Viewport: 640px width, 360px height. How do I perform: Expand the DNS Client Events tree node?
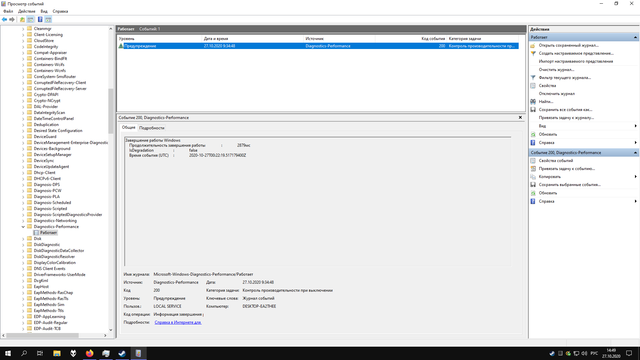coord(23,269)
